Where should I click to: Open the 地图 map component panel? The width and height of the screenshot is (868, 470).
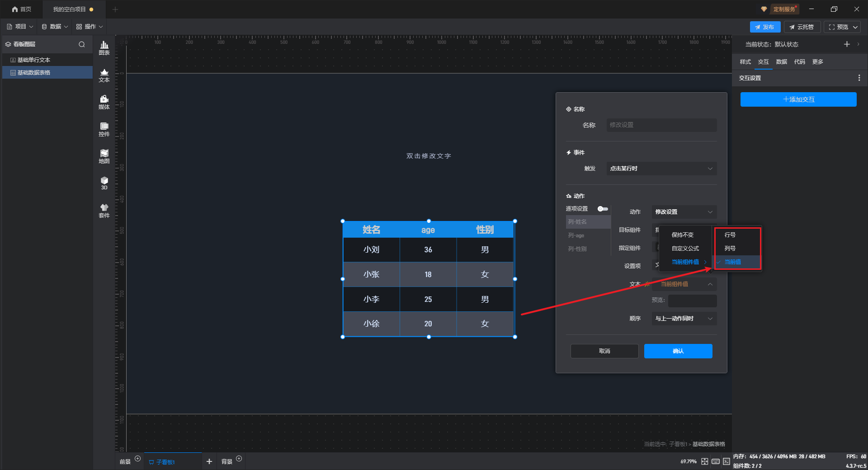[x=104, y=156]
